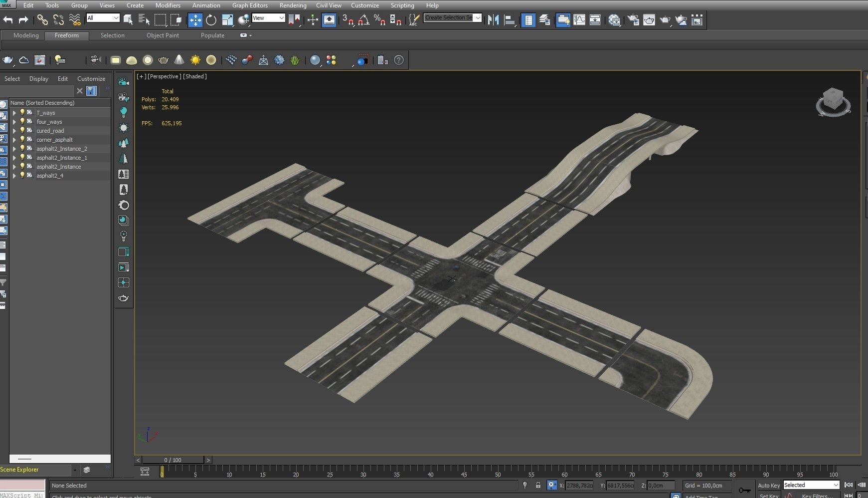Click the grass icon in the lower toolbar
The height and width of the screenshot is (498, 868).
(x=295, y=60)
